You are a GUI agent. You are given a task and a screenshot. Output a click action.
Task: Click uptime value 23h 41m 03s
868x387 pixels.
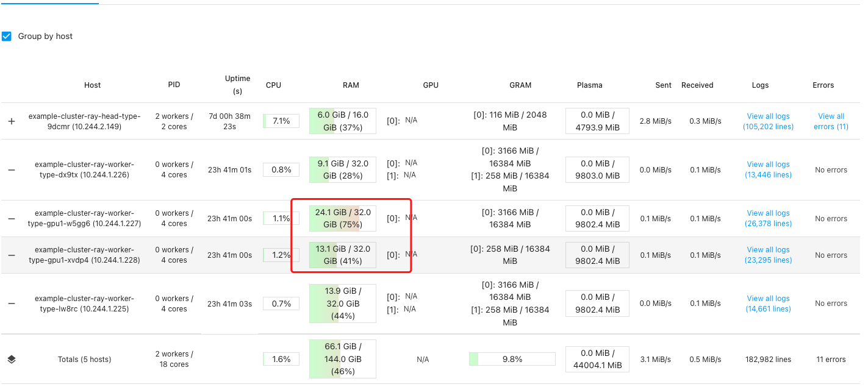pyautogui.click(x=229, y=304)
